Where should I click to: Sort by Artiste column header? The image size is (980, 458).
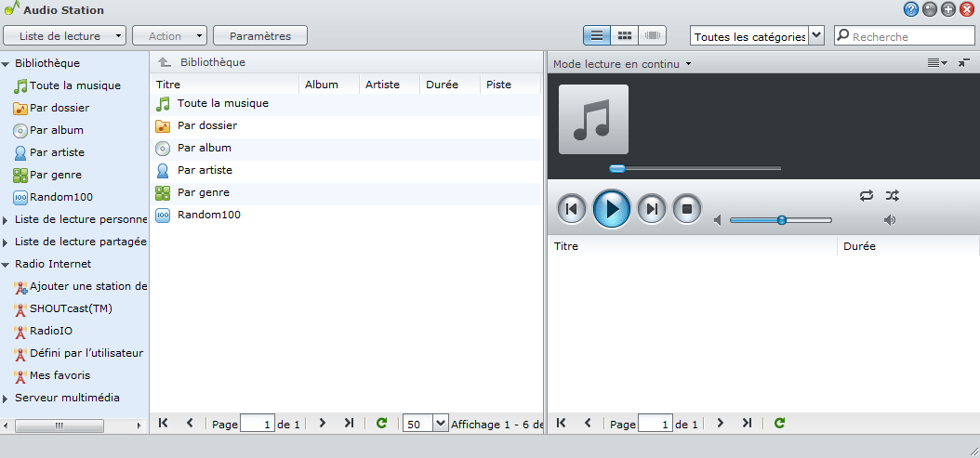click(x=390, y=85)
